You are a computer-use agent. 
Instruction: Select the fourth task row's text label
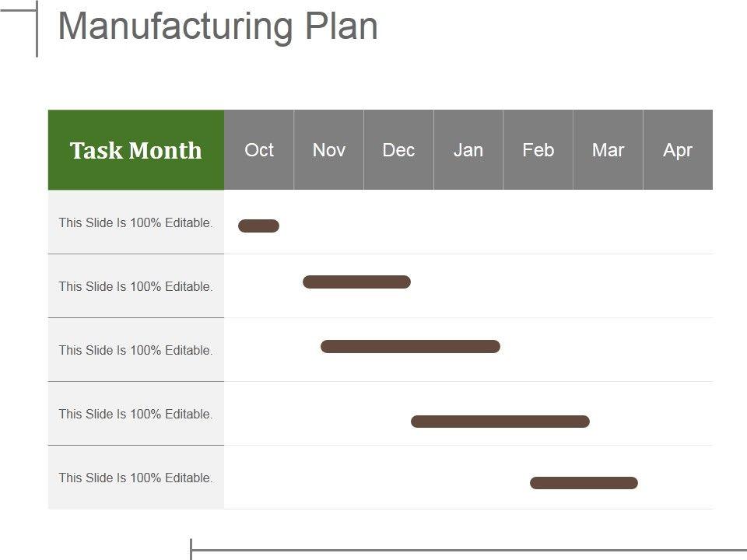pos(135,414)
